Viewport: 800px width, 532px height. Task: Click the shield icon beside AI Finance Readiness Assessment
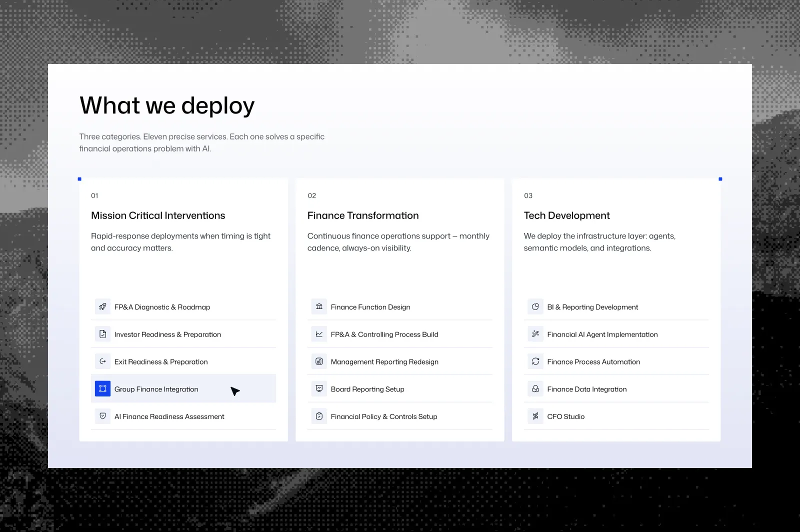pyautogui.click(x=102, y=416)
